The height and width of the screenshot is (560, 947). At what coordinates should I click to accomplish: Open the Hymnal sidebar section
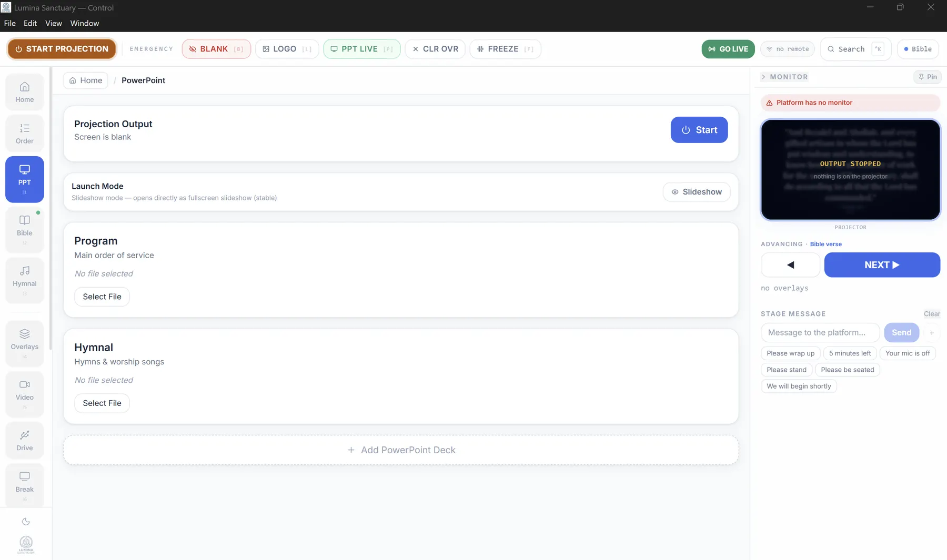(x=25, y=280)
